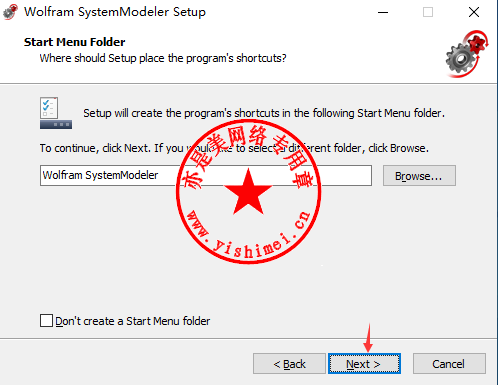Screen dimensions: 498x385
Task: Click the Start Menu checklist icon
Action: click(x=56, y=113)
